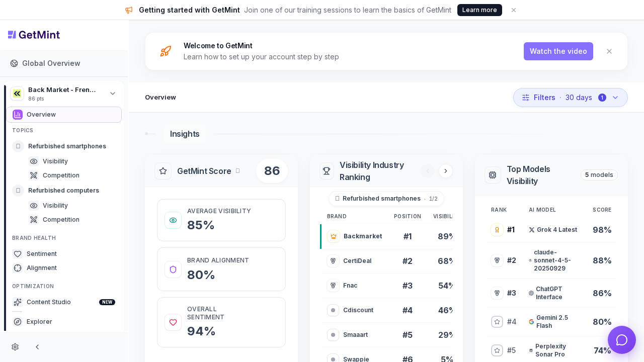
Task: Open the Filters 30 days dropdown
Action: coord(571,98)
